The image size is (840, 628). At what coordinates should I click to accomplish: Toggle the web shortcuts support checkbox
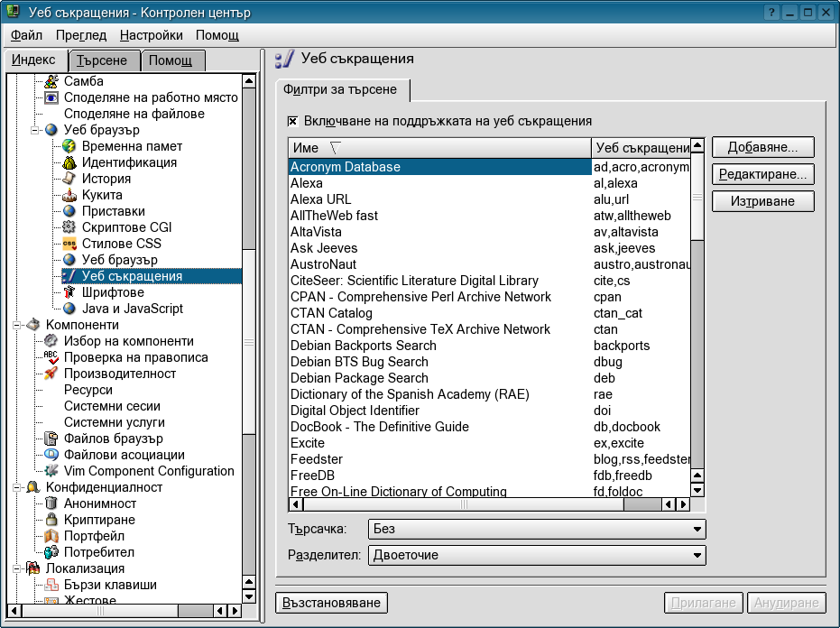(293, 121)
